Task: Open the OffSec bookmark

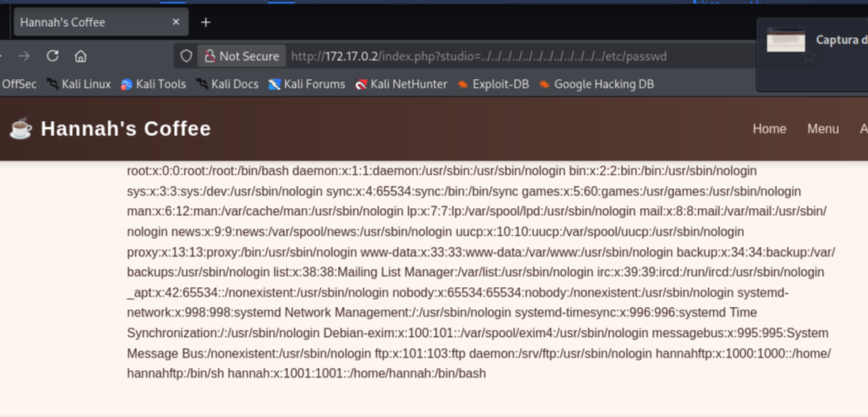Action: click(19, 84)
